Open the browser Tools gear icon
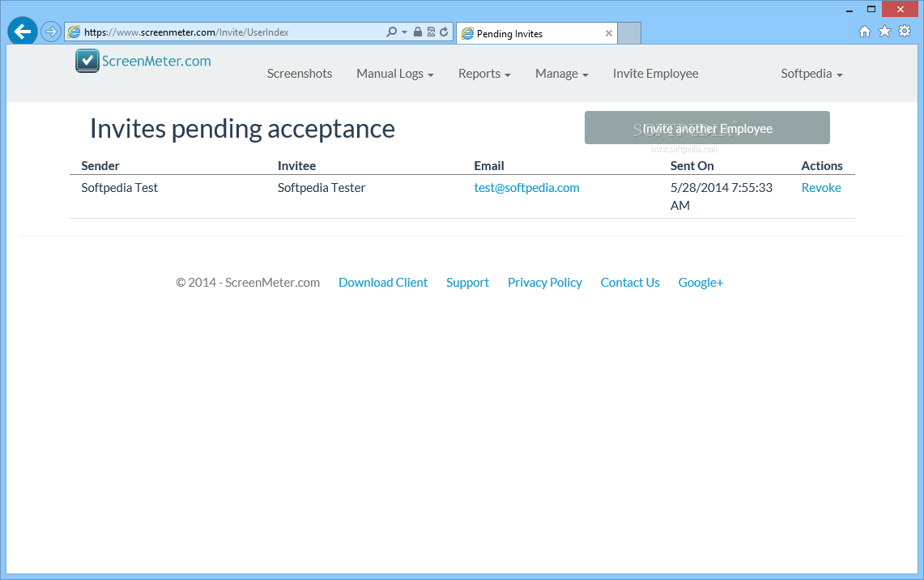This screenshot has width=924, height=580. (905, 32)
